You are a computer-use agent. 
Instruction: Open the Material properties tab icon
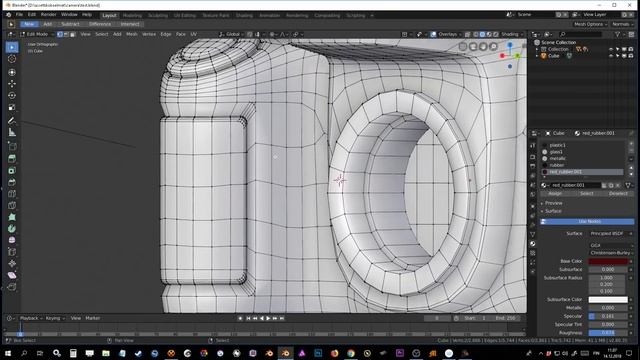point(533,244)
